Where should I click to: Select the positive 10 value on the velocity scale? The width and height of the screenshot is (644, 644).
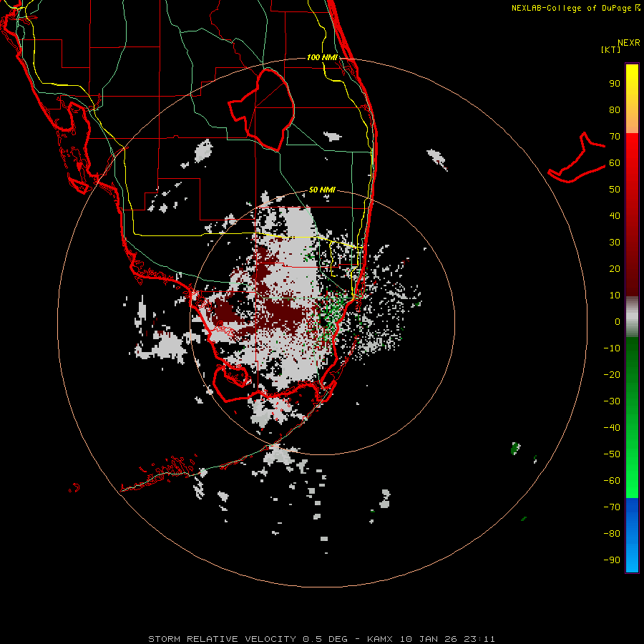point(615,296)
